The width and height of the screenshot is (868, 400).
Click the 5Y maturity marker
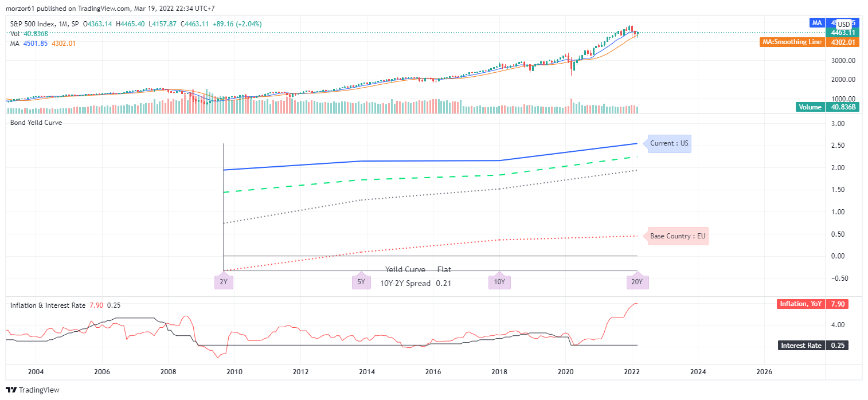tap(361, 281)
